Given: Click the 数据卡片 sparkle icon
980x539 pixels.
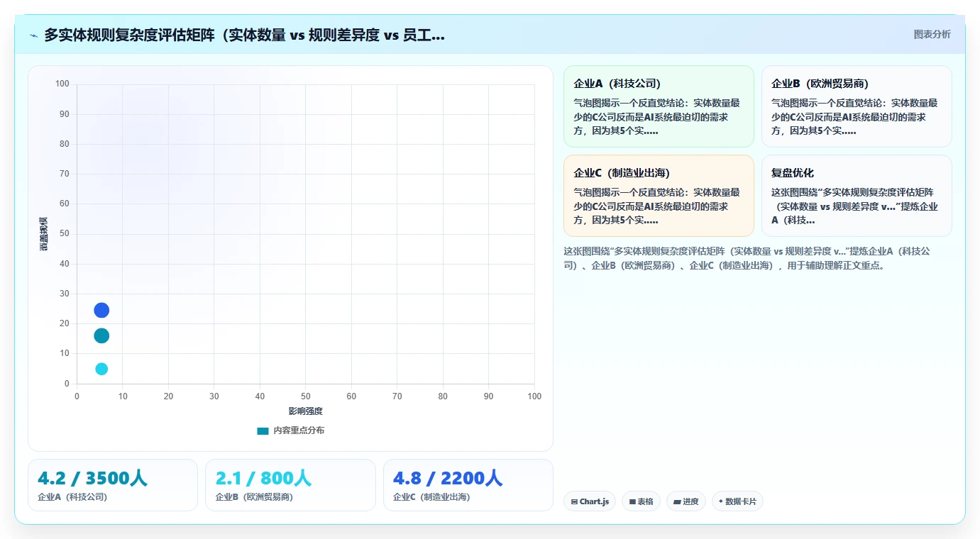Looking at the screenshot, I should (x=721, y=501).
